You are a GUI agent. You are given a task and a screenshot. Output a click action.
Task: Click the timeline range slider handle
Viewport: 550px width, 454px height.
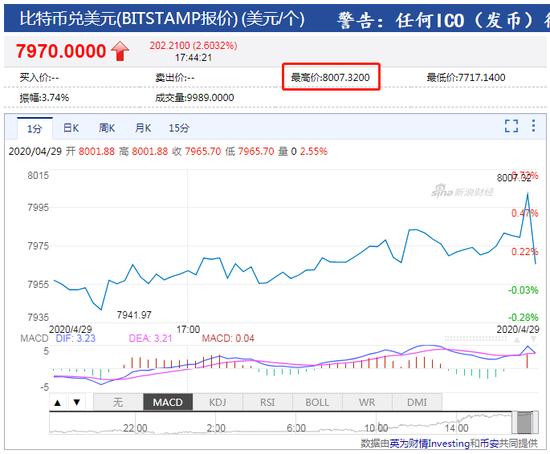click(x=525, y=423)
